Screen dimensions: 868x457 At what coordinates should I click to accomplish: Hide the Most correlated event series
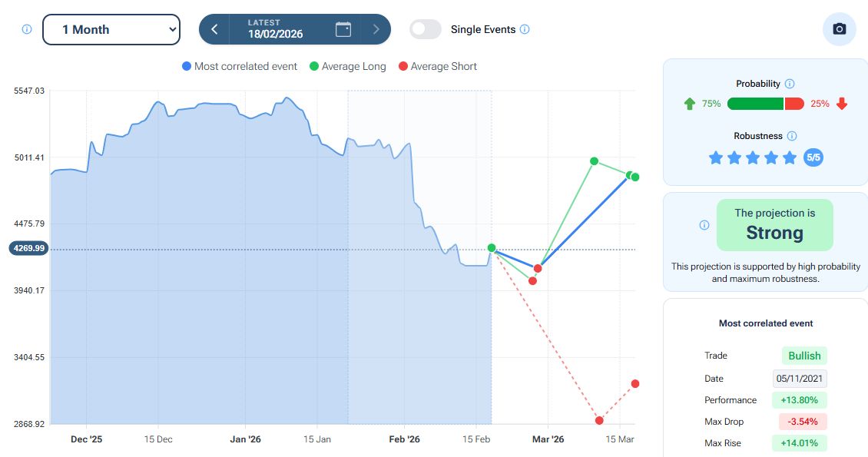[x=239, y=67]
